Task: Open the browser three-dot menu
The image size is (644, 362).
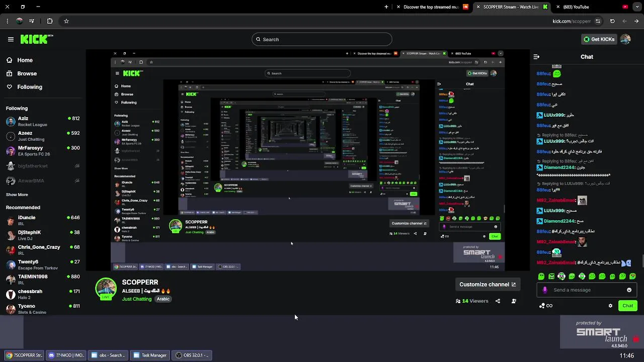Action: (7, 21)
